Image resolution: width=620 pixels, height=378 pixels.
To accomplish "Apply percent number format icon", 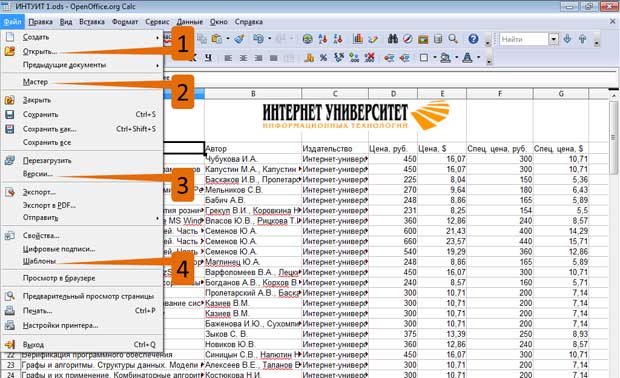I will click(323, 58).
